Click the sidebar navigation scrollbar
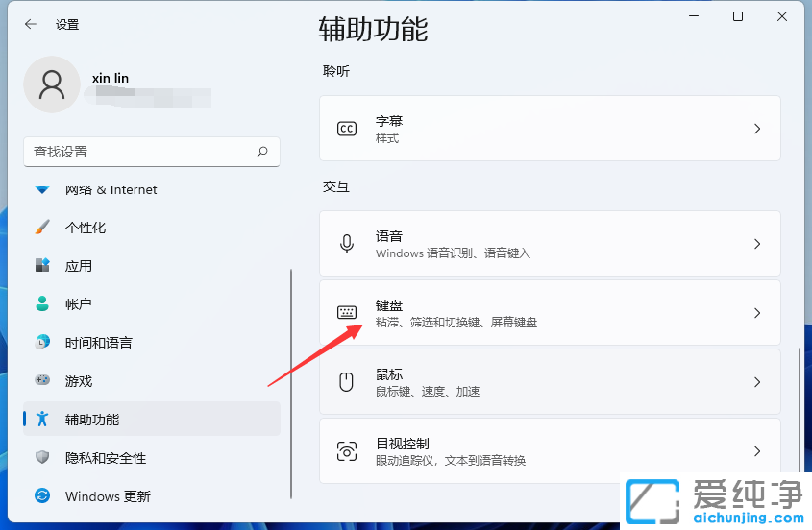 point(291,384)
